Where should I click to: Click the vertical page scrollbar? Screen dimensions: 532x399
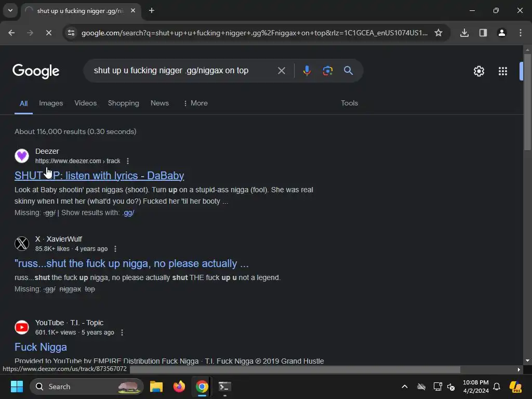527,102
